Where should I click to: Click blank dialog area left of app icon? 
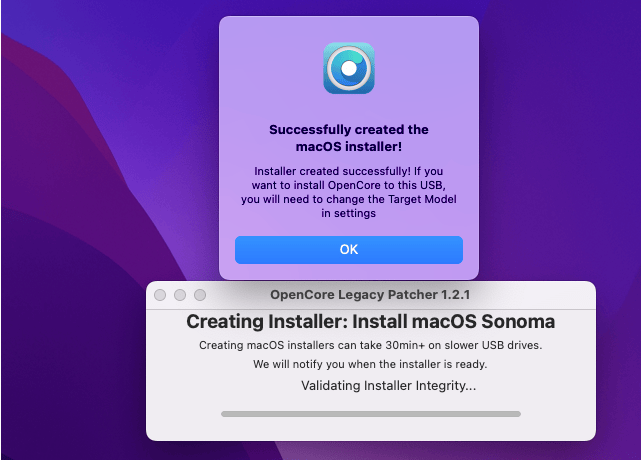(x=270, y=68)
